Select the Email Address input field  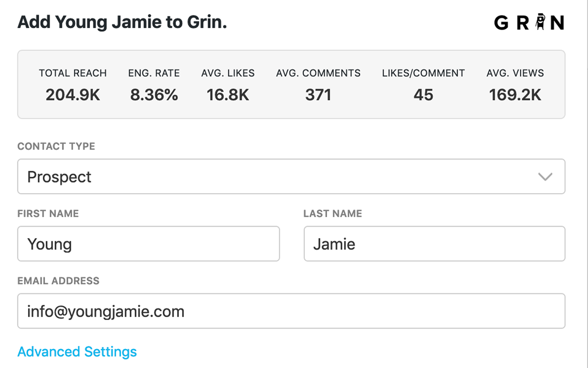click(x=291, y=311)
